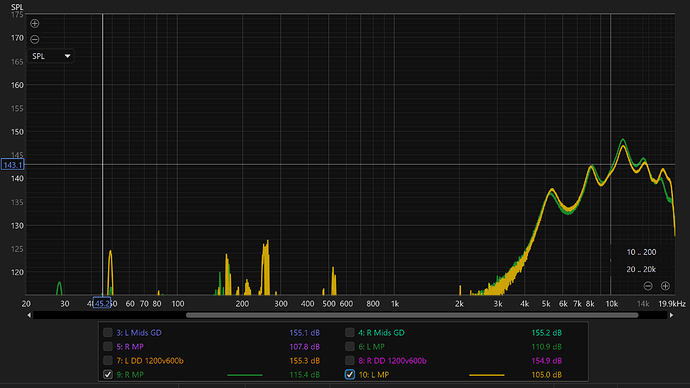Zoom out the frequency axis with the bottom-right minus icon
The width and height of the screenshot is (690, 388).
pos(648,286)
